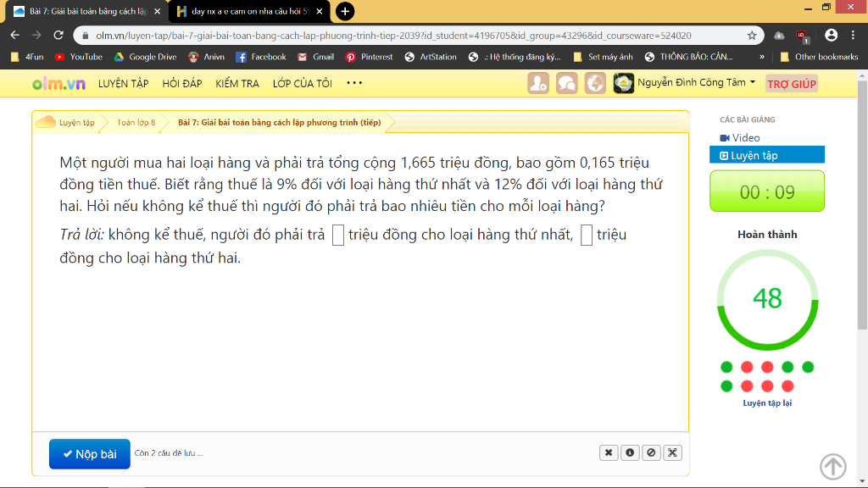Click the info icon button
868x488 pixels.
pos(630,452)
